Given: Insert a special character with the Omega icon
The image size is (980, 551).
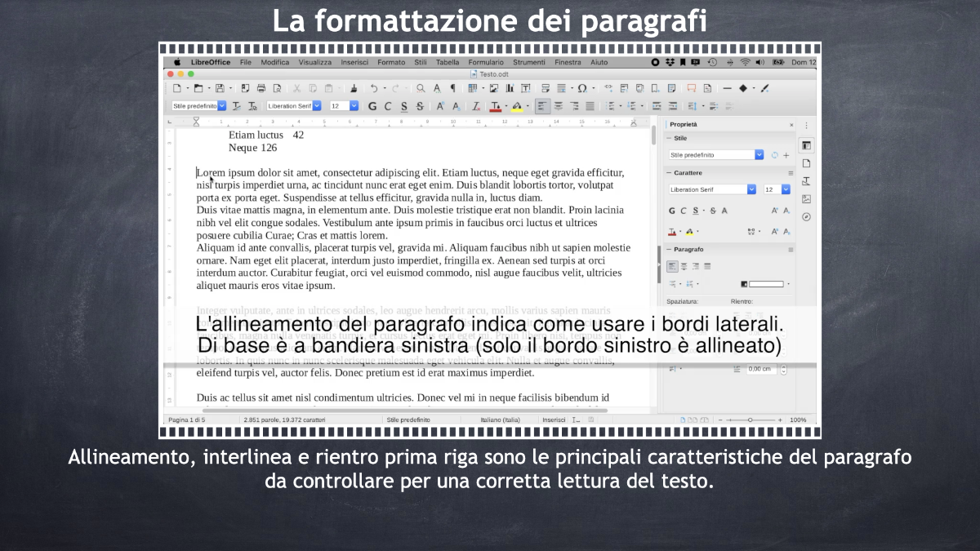Looking at the screenshot, I should (x=581, y=88).
